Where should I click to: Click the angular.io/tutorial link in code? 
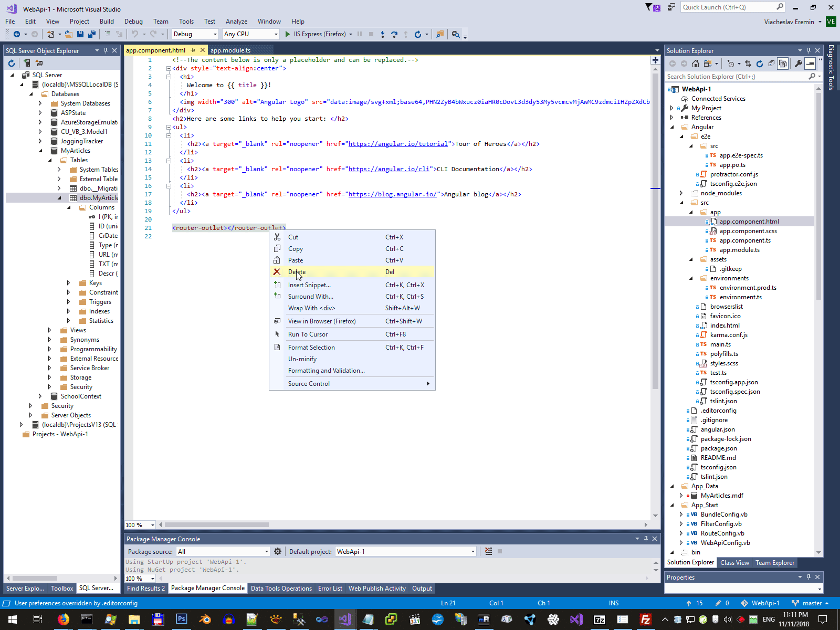coord(398,144)
